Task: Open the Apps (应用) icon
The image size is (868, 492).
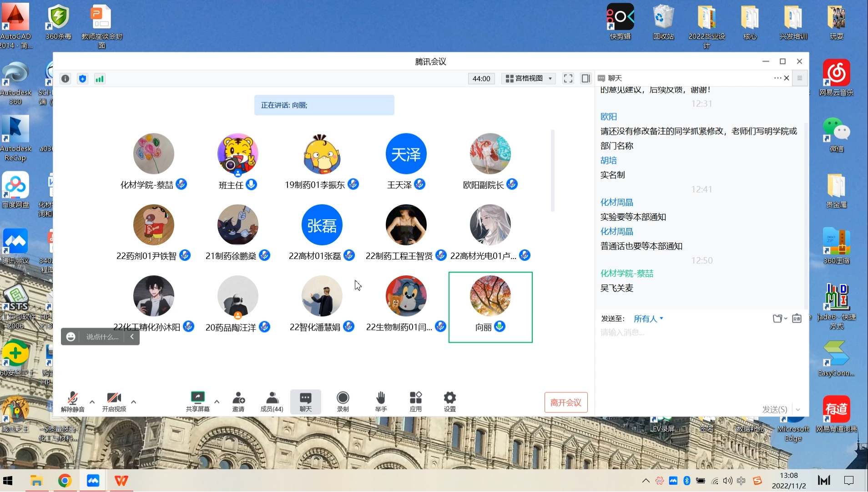Action: click(415, 401)
